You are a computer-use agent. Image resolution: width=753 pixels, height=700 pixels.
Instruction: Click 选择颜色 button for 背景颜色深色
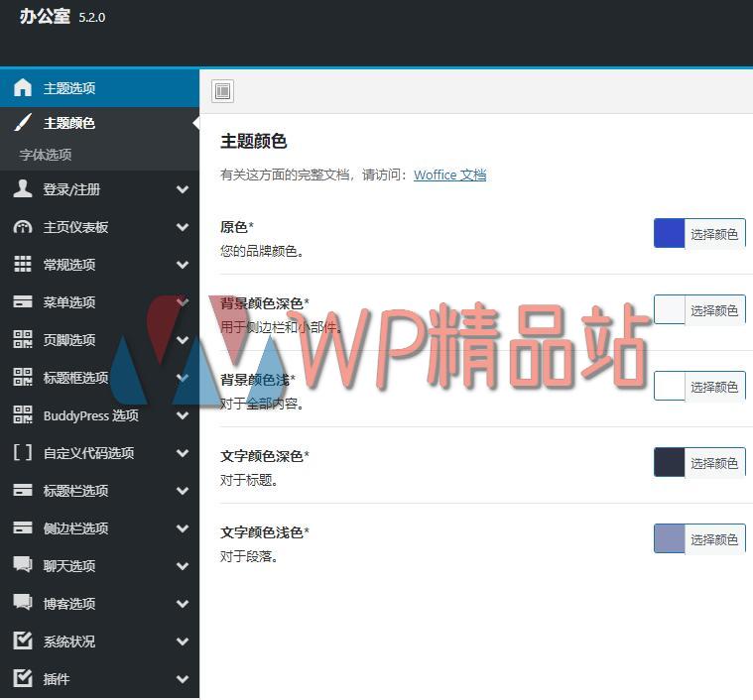pyautogui.click(x=714, y=310)
